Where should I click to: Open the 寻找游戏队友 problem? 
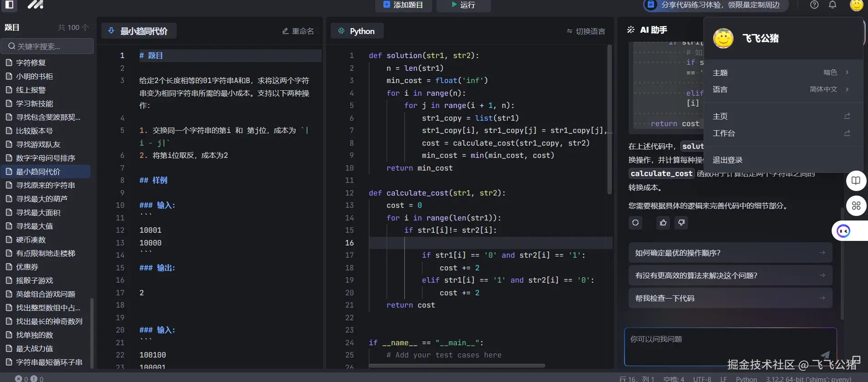click(46, 144)
